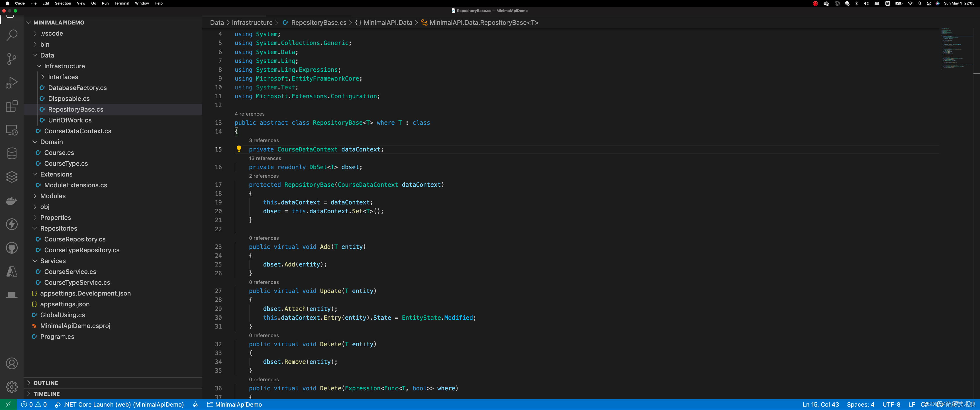Screen dimensions: 980x410
Task: Open the Accounts icon in activity bar
Action: (x=12, y=364)
